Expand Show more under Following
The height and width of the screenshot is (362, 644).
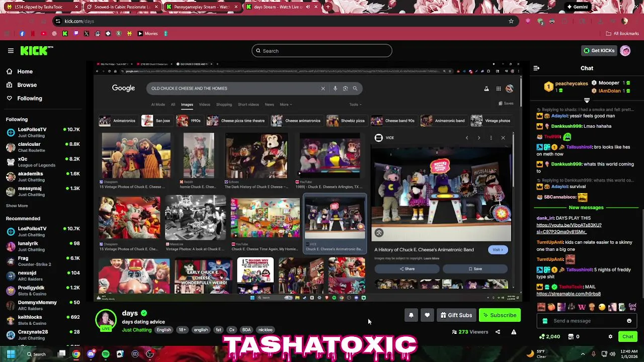(x=17, y=206)
